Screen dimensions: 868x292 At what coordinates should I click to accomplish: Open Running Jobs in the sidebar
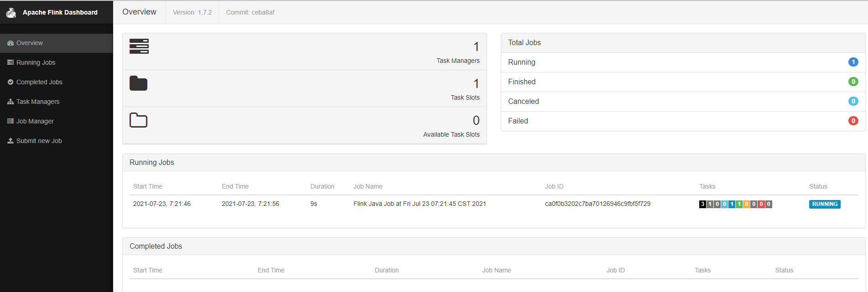57,62
